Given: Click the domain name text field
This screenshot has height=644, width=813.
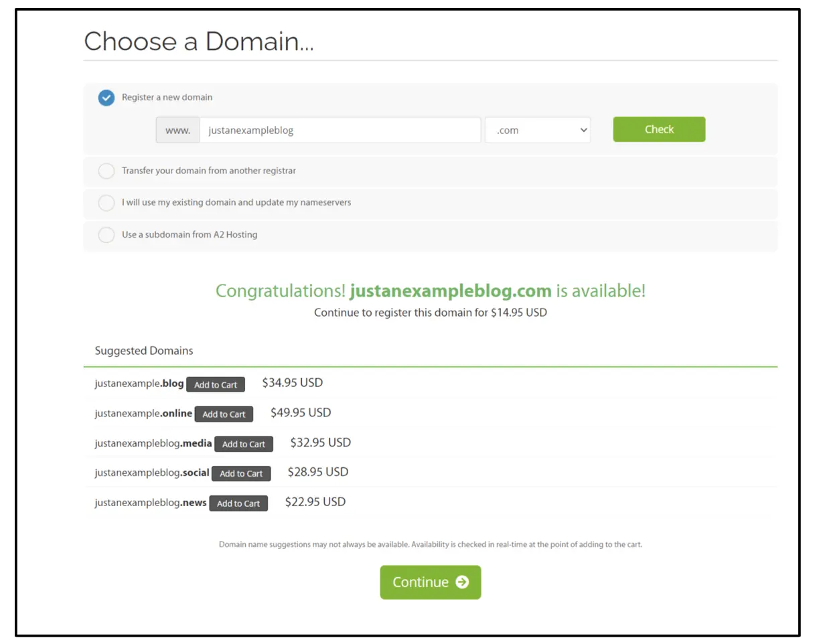Looking at the screenshot, I should [x=340, y=130].
